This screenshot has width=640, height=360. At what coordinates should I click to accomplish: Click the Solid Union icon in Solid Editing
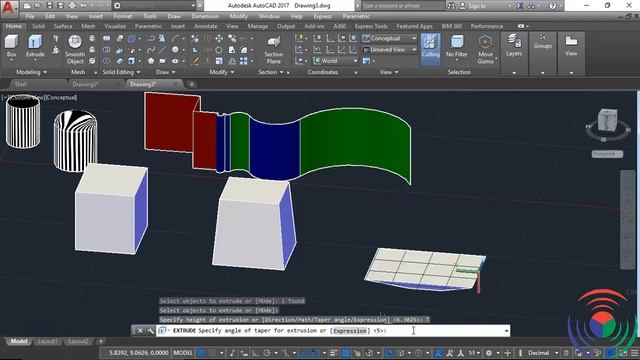pos(107,38)
